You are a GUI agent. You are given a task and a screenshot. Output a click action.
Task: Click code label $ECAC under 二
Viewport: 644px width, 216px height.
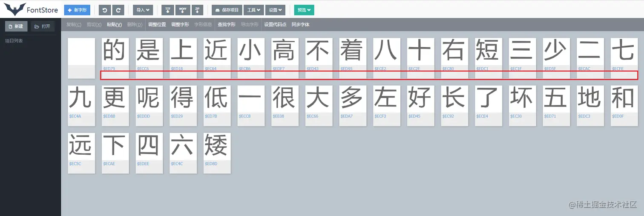584,69
